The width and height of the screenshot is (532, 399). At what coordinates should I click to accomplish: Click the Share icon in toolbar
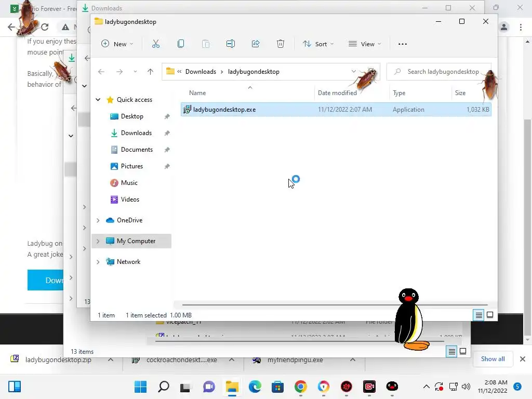pos(256,44)
